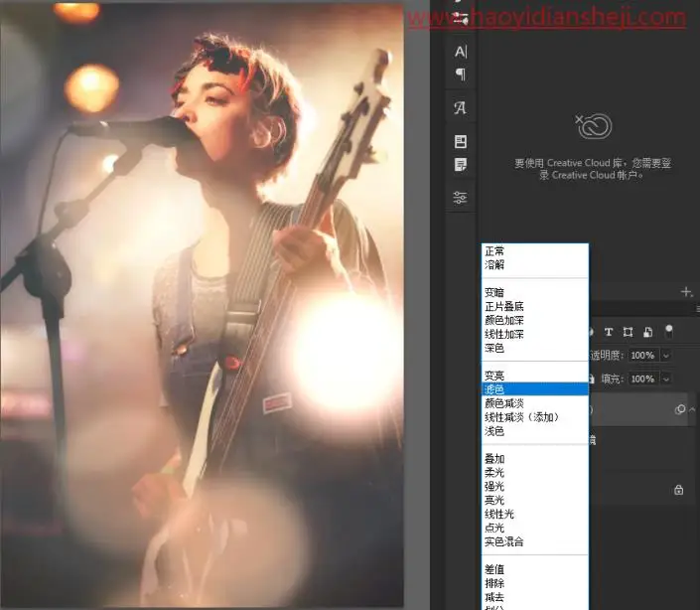
Task: Collapse the layer's smart filters chevron
Action: (692, 409)
